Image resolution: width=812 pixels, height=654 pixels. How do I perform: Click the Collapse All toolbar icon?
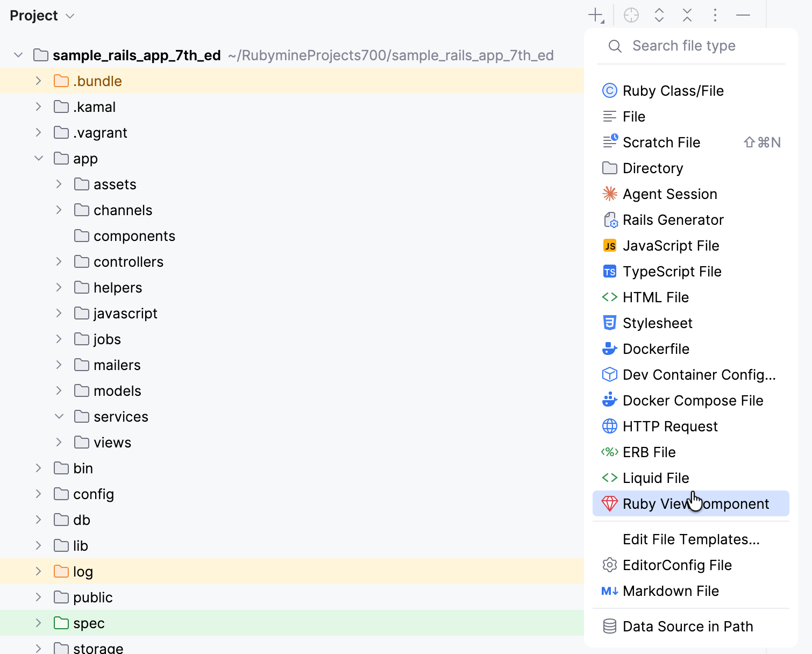coord(687,15)
